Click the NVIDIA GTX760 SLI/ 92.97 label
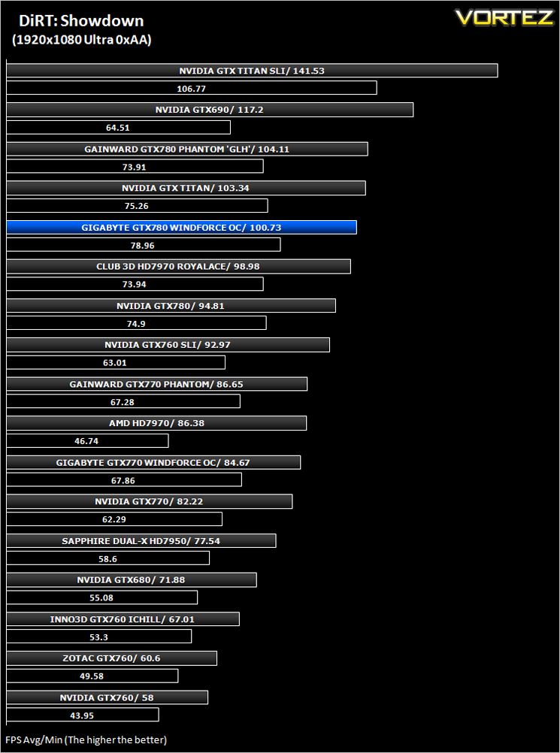 [168, 345]
